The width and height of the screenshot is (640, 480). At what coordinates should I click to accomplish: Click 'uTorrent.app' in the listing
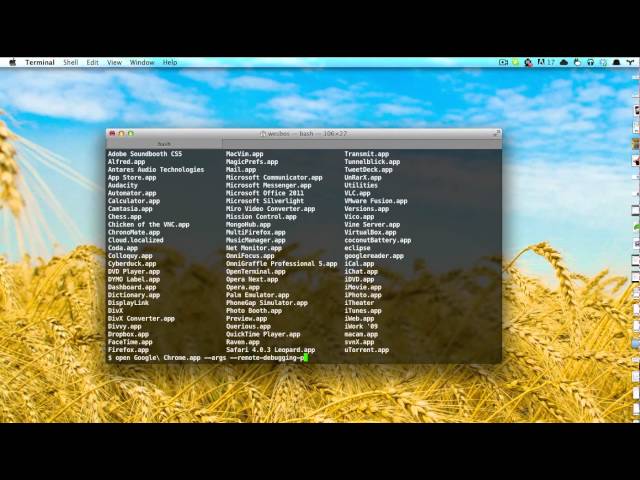point(367,350)
